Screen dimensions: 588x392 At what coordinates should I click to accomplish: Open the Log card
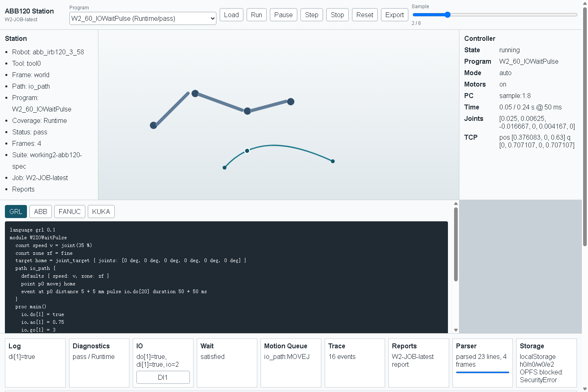(x=35, y=363)
